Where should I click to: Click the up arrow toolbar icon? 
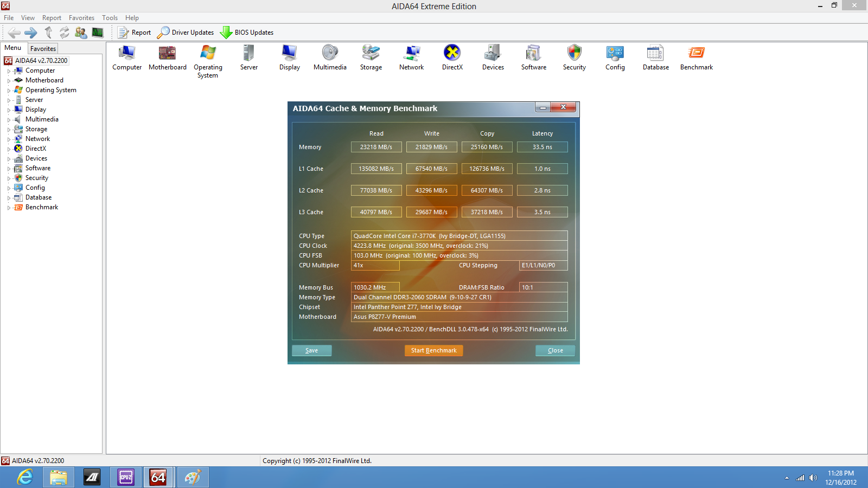[48, 33]
